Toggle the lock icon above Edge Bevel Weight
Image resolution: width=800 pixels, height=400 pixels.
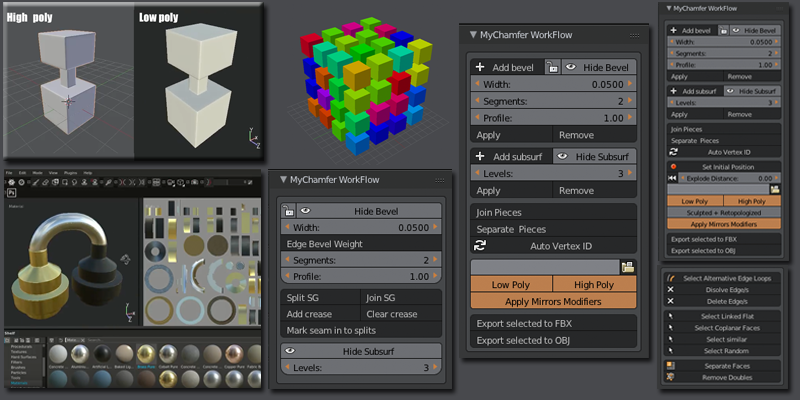pos(288,211)
